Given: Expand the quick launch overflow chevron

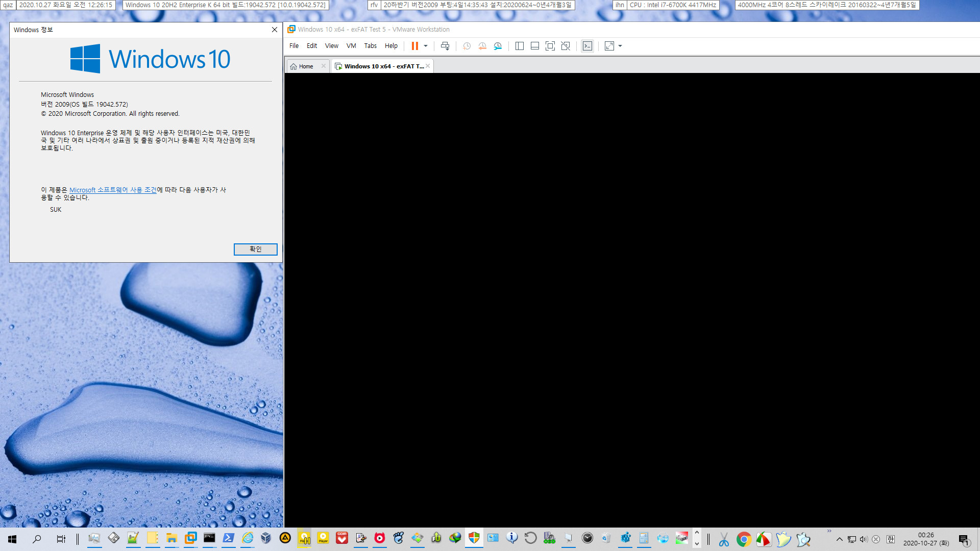Looking at the screenshot, I should (x=829, y=532).
